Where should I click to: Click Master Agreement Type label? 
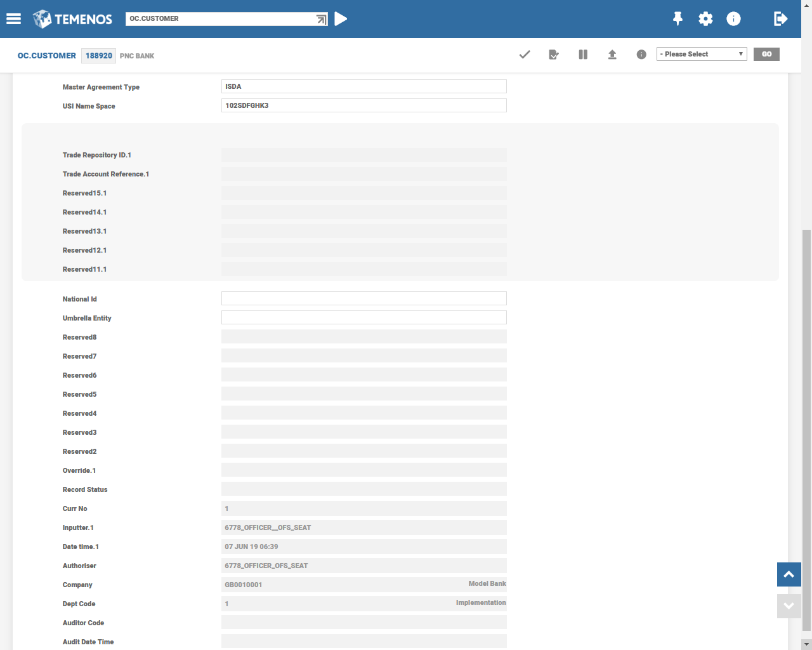click(x=101, y=87)
